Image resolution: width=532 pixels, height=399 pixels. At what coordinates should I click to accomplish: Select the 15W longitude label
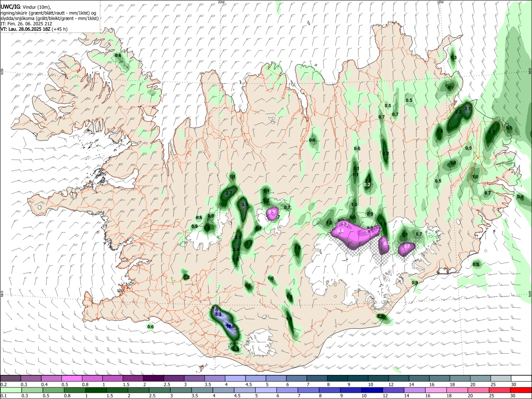[440, 2]
